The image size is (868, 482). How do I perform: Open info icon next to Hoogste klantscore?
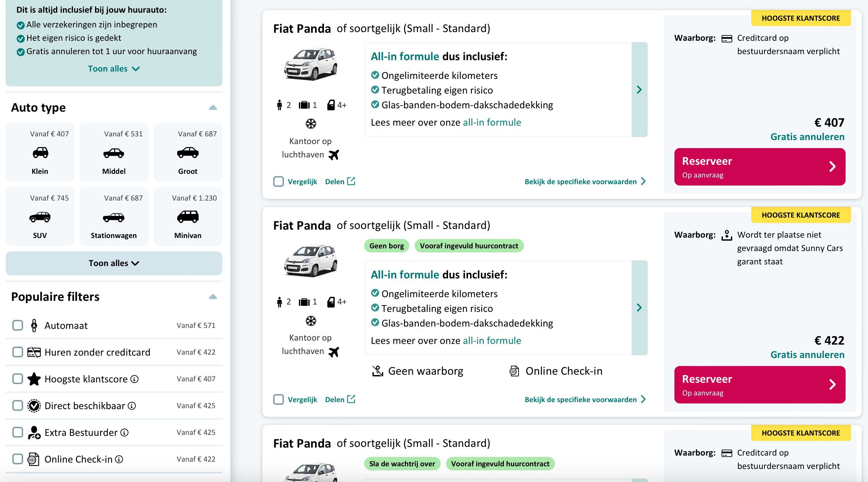coord(134,379)
